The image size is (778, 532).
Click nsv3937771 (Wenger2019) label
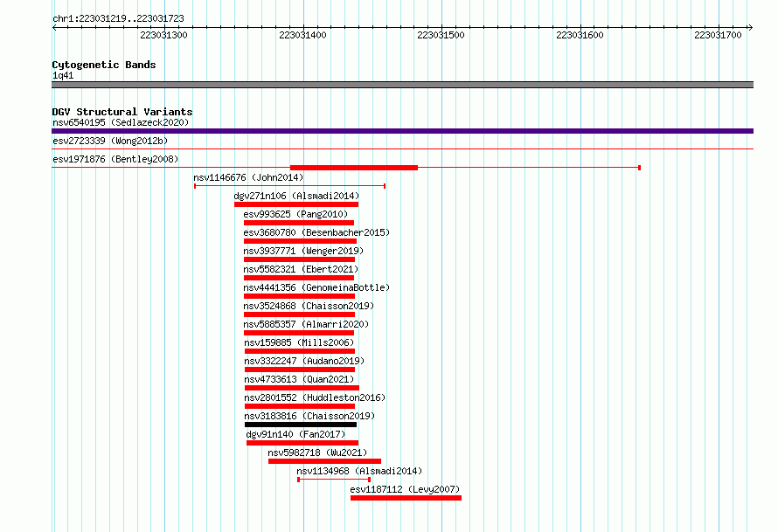303,251
